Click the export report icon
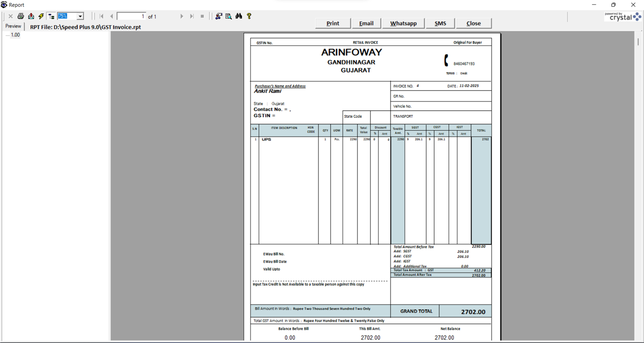 coord(31,16)
